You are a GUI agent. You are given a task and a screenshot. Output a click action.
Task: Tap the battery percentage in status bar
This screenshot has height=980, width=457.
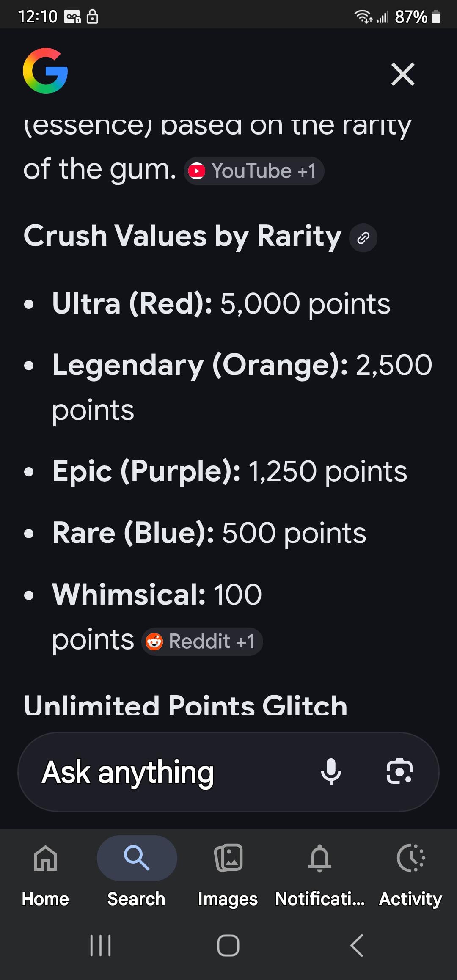[x=411, y=17]
